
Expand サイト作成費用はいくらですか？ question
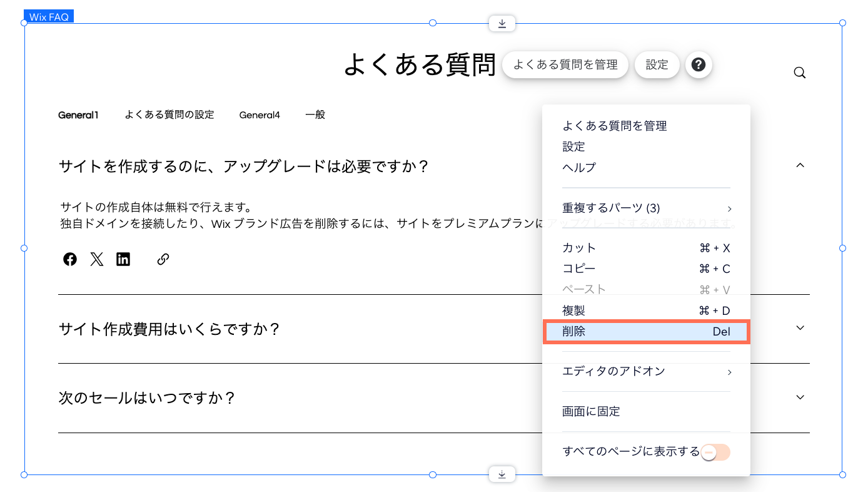tap(800, 327)
